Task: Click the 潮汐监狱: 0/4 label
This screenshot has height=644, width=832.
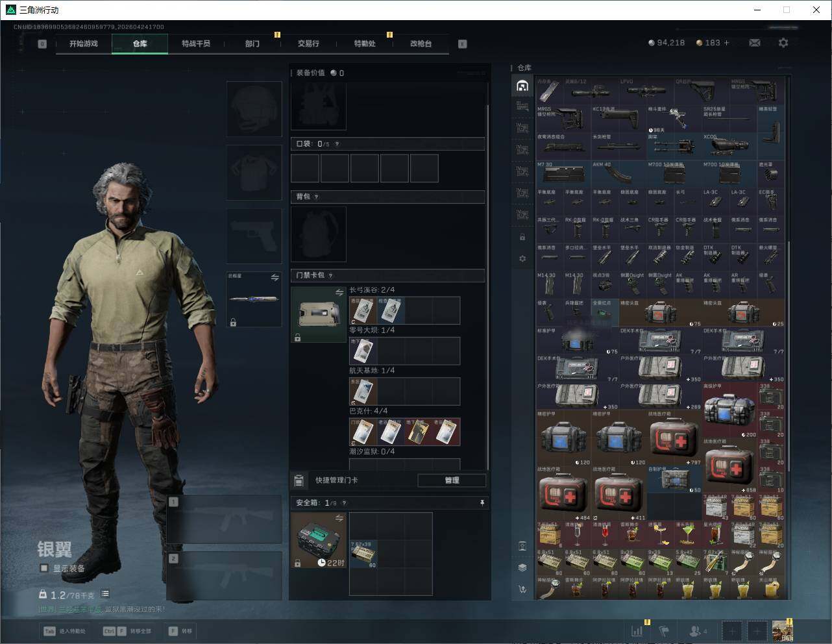Action: [x=372, y=451]
